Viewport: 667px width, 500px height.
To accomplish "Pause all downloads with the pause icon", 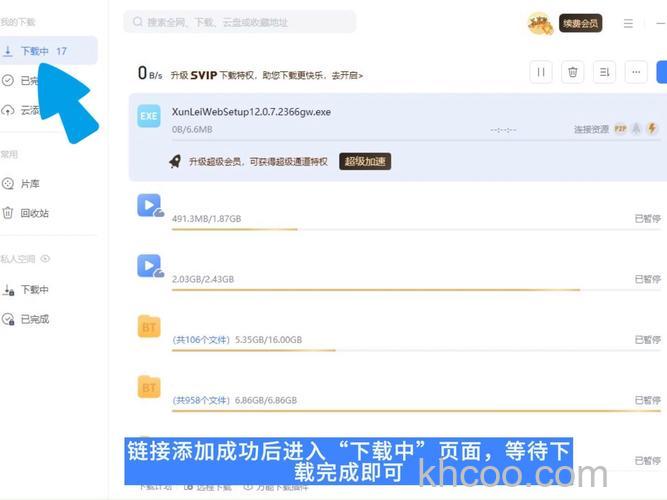I will pyautogui.click(x=541, y=72).
